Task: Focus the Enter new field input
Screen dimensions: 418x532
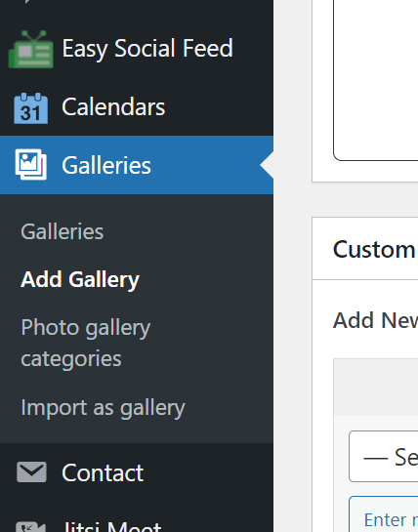Action: (384, 514)
